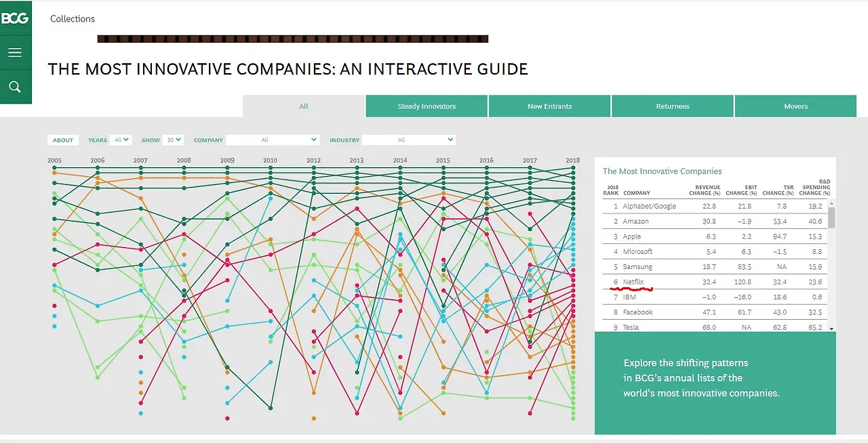Image resolution: width=868 pixels, height=443 pixels.
Task: Open the SHOW count dropdown
Action: tap(173, 140)
